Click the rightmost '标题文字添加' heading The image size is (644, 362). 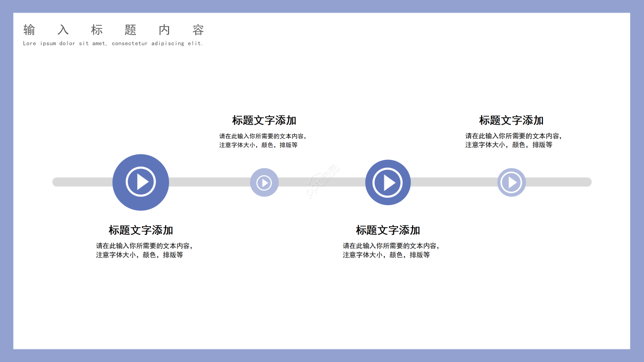513,121
